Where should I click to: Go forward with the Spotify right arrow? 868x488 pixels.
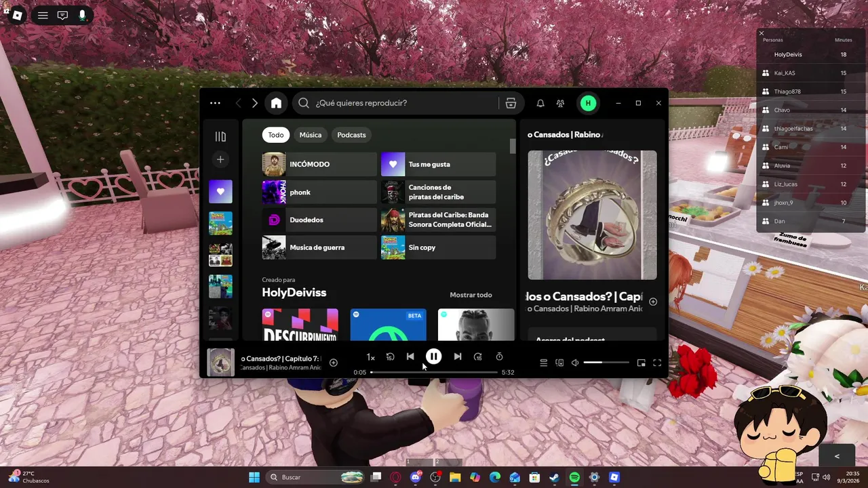tap(255, 103)
